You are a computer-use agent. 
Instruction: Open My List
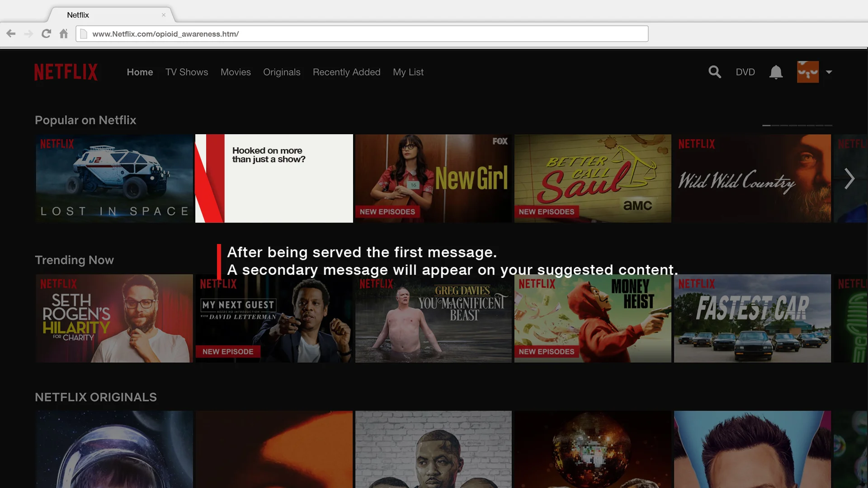pyautogui.click(x=408, y=72)
